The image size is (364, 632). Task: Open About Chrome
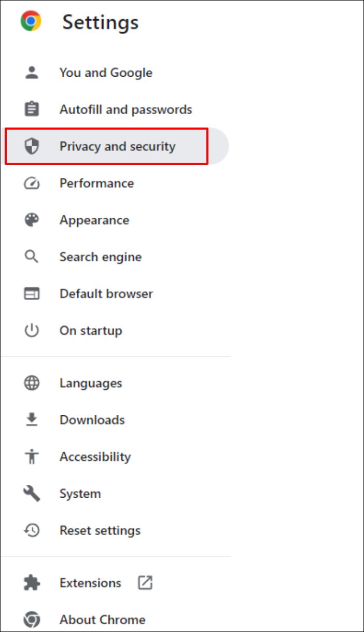(102, 620)
